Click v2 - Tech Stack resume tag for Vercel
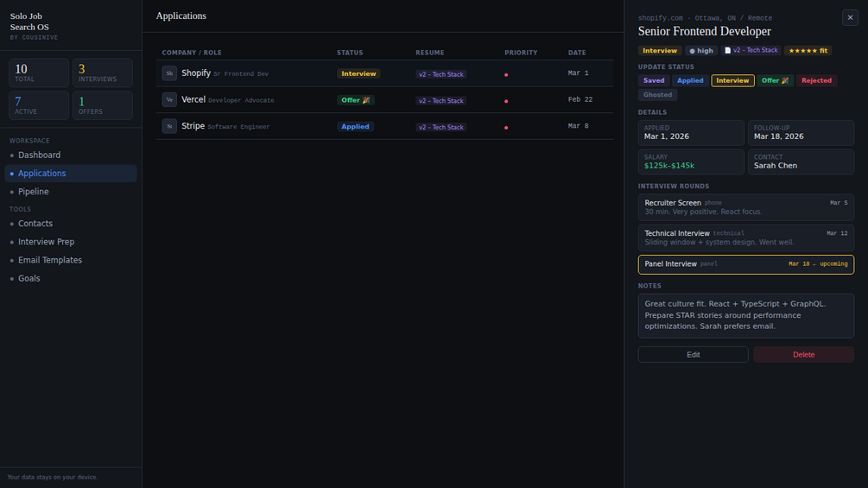Viewport: 868px width, 488px height. 440,101
